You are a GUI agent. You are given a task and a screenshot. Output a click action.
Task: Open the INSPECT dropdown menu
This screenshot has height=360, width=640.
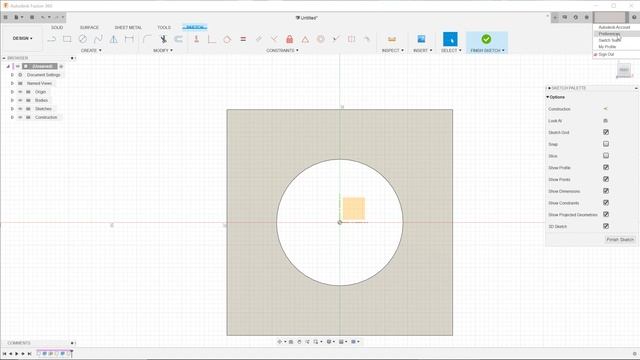click(x=393, y=50)
